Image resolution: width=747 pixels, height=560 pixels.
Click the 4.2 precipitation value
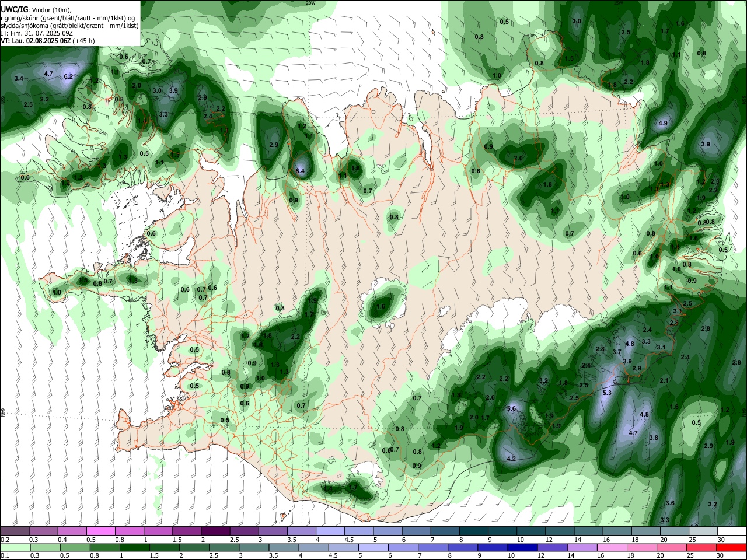511,459
